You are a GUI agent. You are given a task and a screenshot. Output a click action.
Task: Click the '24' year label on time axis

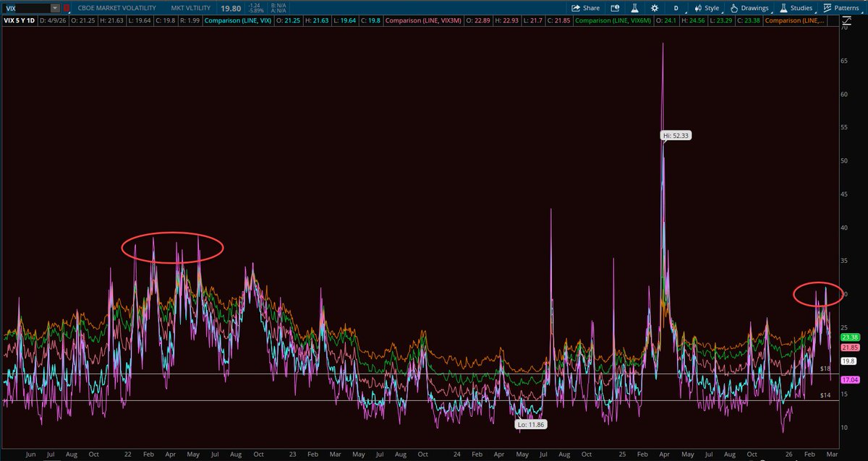456,455
